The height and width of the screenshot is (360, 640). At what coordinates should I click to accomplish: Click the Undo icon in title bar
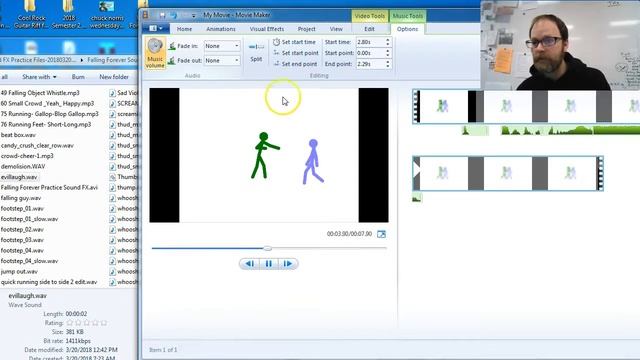(x=174, y=16)
